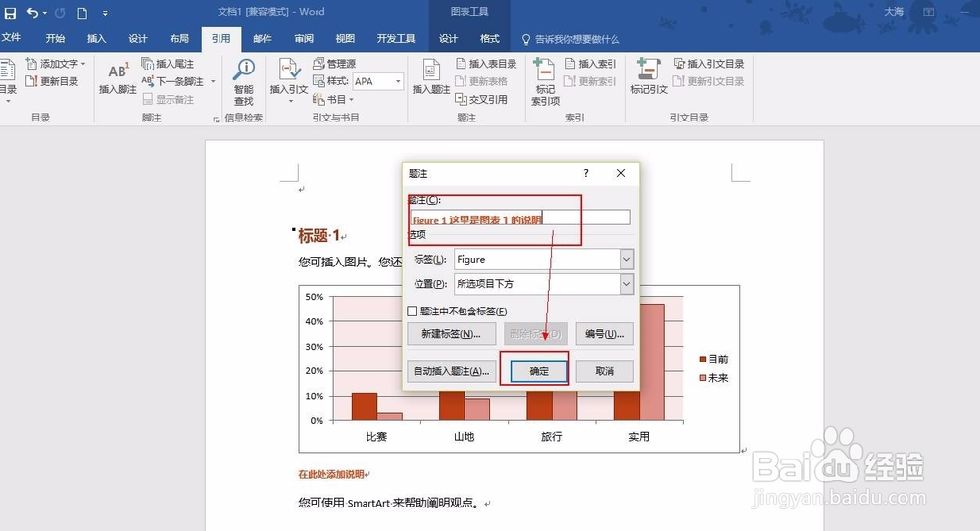Click the 比赛 dark bar in the chart

365,407
